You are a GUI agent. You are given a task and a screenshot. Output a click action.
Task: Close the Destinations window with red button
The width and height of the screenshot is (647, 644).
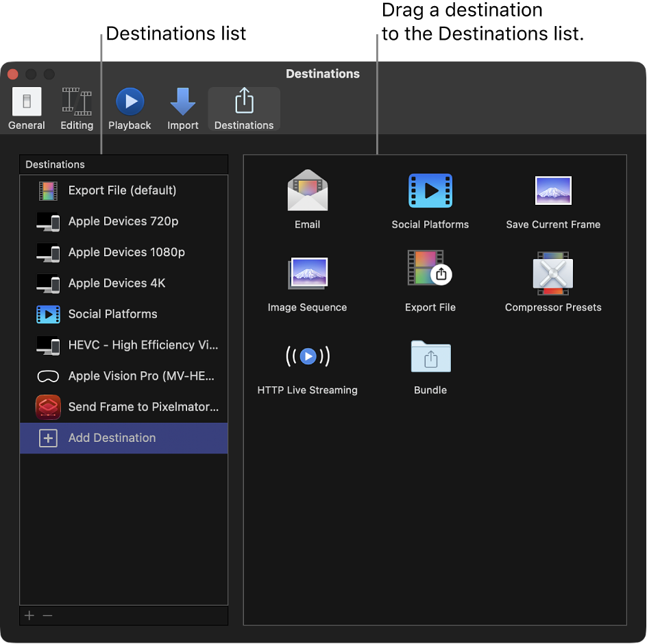(12, 74)
